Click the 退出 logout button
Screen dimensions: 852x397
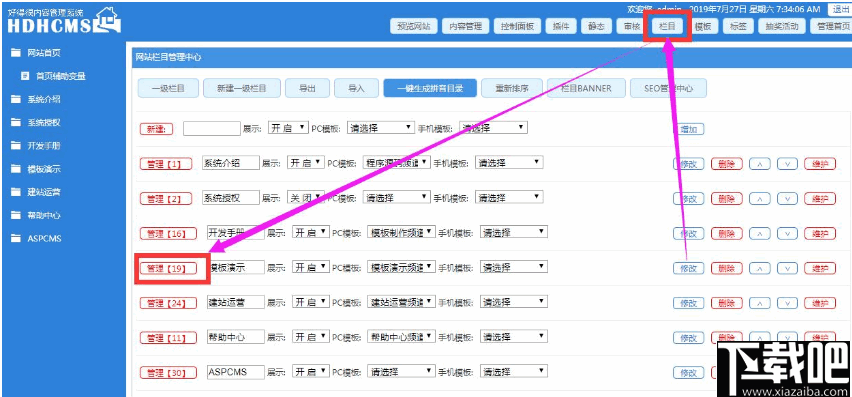pos(840,9)
